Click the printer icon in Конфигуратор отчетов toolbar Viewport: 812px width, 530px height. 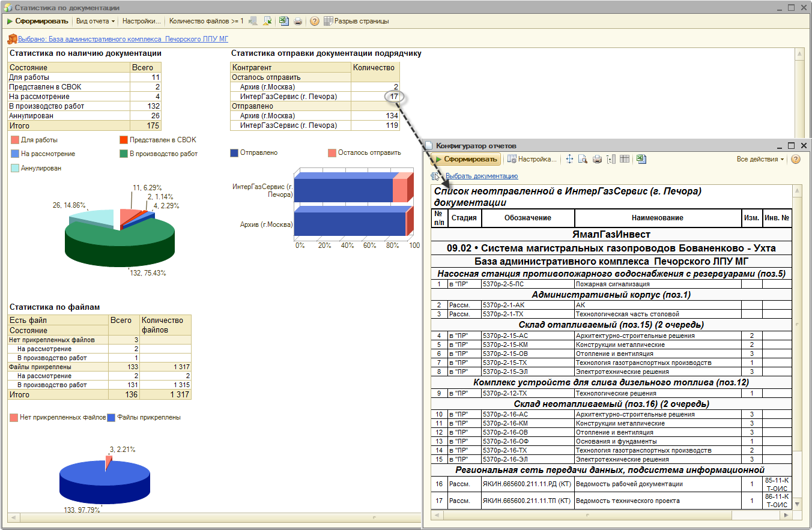coord(597,159)
